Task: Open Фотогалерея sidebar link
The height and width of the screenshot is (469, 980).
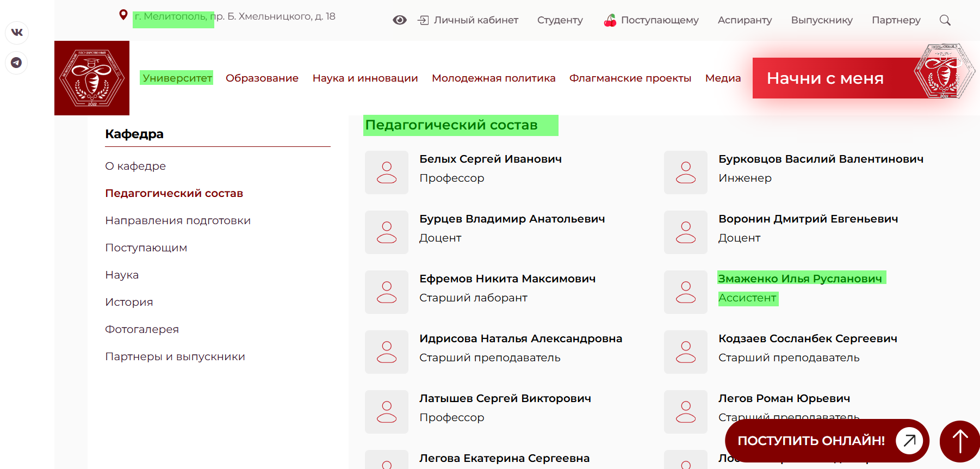Action: [142, 329]
